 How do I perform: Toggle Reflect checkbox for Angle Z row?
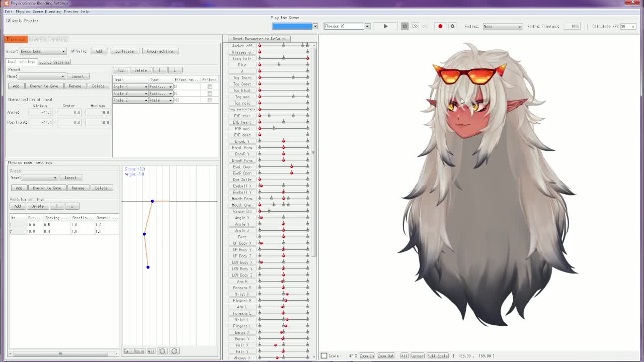pyautogui.click(x=210, y=100)
